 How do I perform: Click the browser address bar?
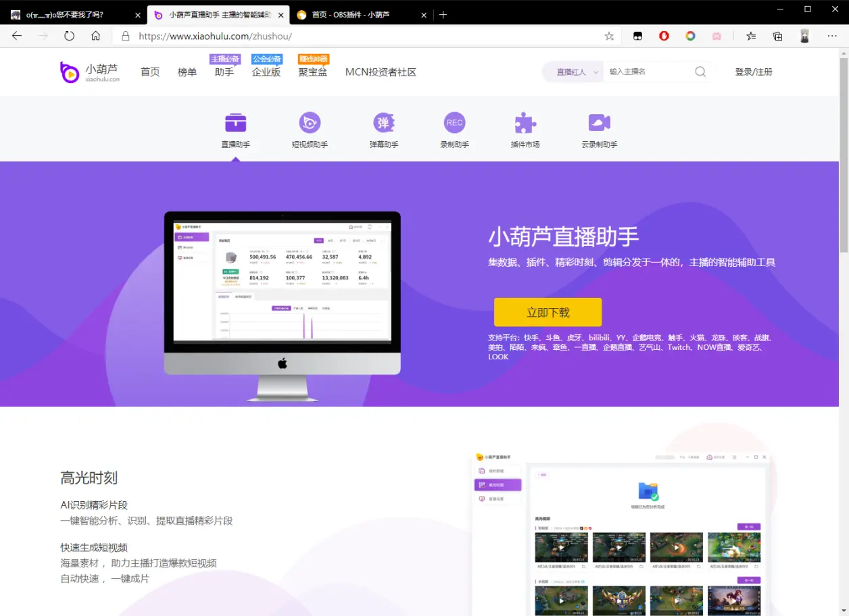tap(365, 36)
